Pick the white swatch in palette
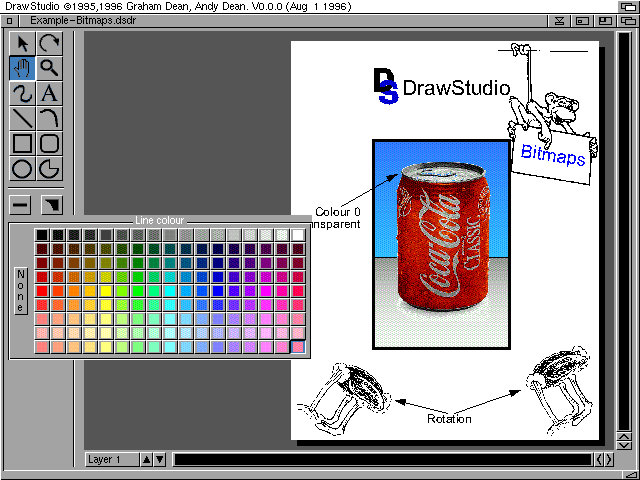The image size is (640, 480). tap(298, 235)
